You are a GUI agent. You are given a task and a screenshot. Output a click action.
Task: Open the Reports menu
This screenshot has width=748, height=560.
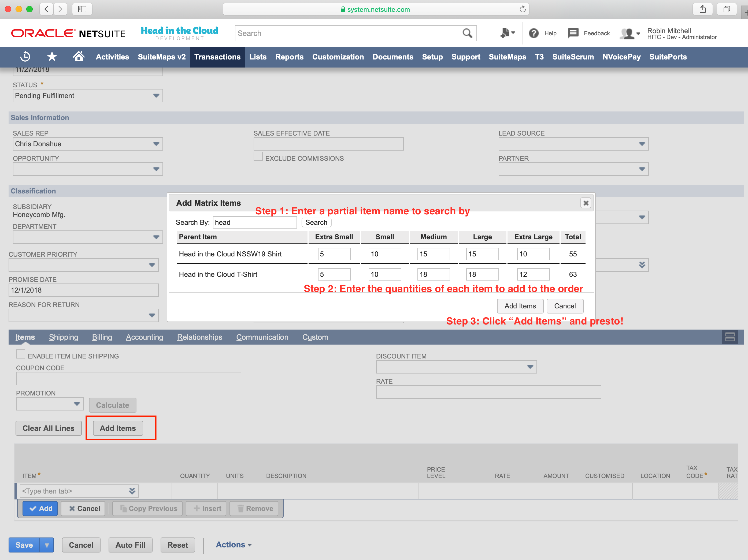point(289,57)
